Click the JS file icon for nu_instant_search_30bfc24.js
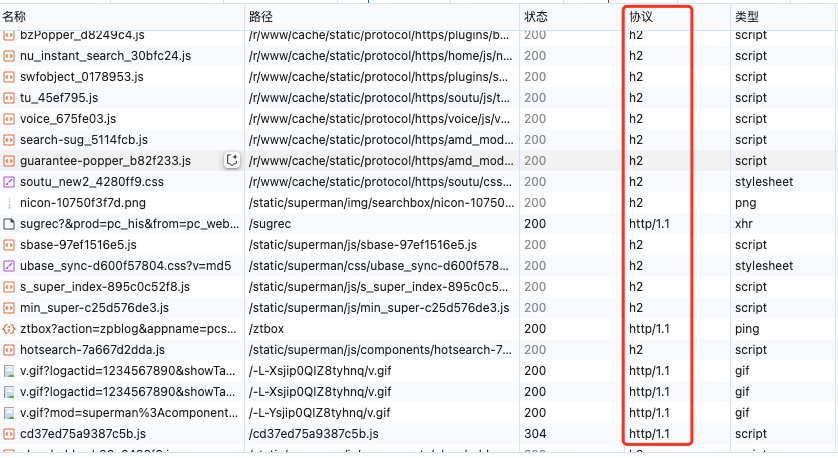This screenshot has width=838, height=458. [9, 56]
